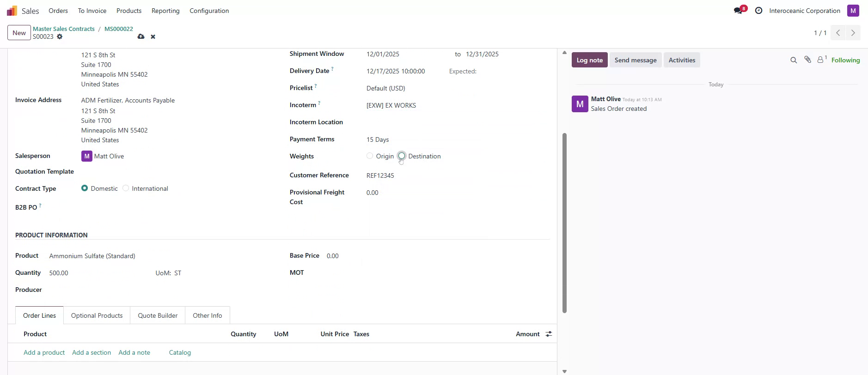868x375 pixels.
Task: Edit the Quantity field 500.00
Action: click(99, 273)
